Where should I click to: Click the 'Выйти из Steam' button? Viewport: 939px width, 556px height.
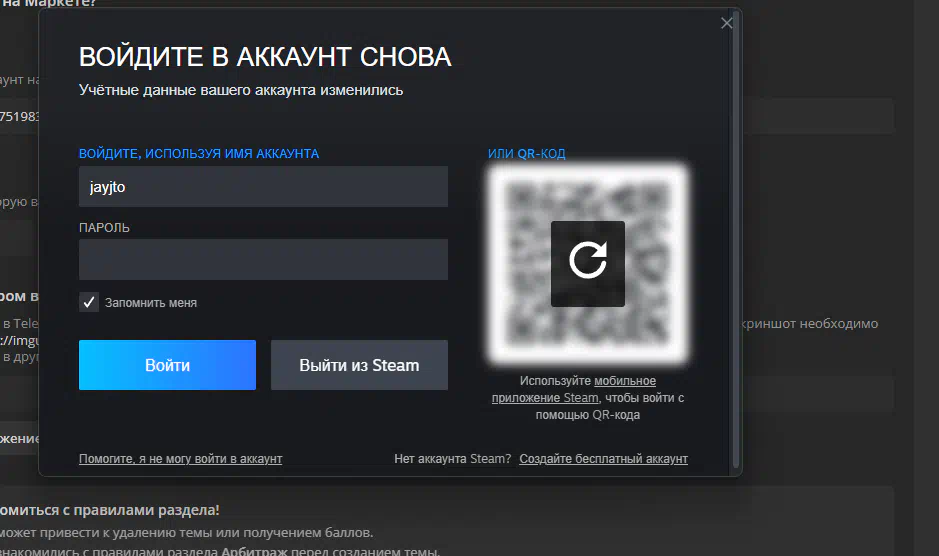[359, 365]
